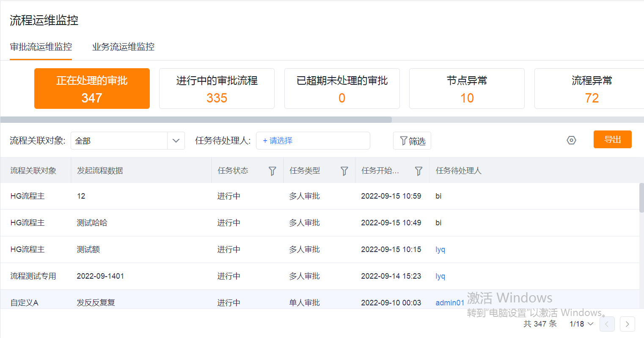Click the 2022-09-15 10:59 start time

coord(391,196)
